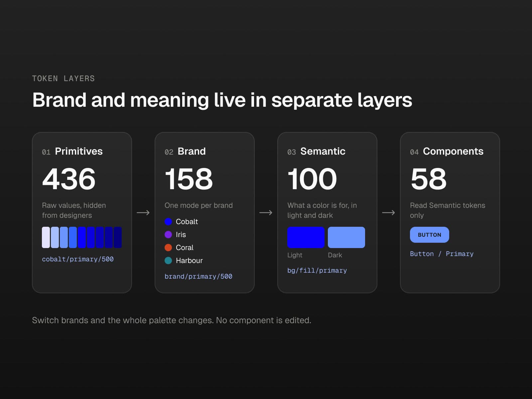Image resolution: width=532 pixels, height=399 pixels.
Task: Click the Button / Primary token label
Action: coord(442,254)
